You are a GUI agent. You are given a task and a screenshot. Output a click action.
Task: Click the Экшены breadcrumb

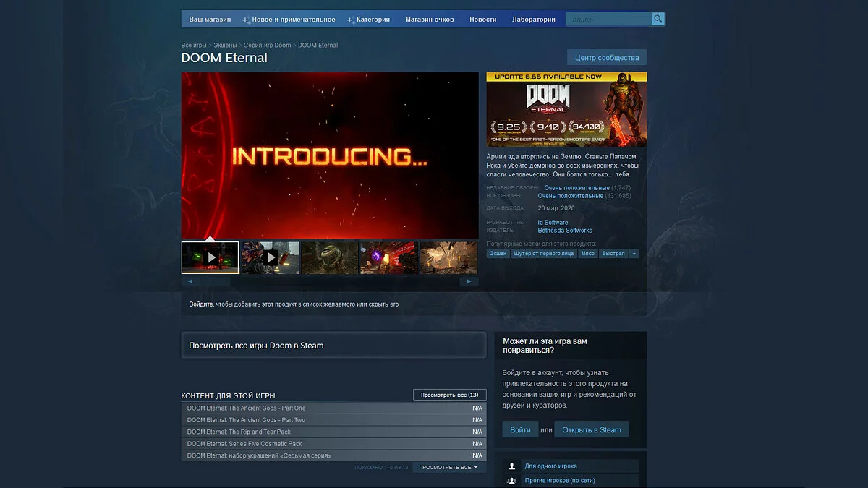click(x=226, y=46)
